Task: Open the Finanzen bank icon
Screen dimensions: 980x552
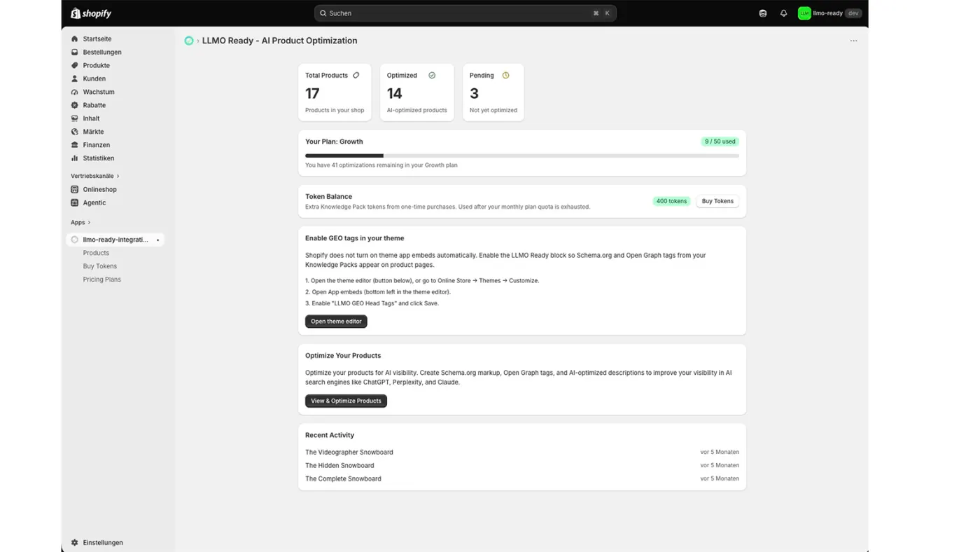Action: [x=75, y=146]
